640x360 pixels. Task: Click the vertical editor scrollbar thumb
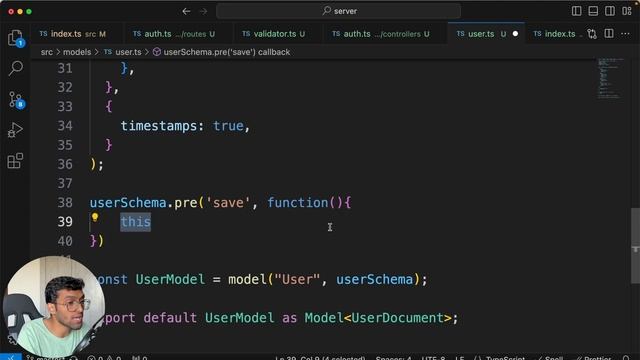point(636,246)
